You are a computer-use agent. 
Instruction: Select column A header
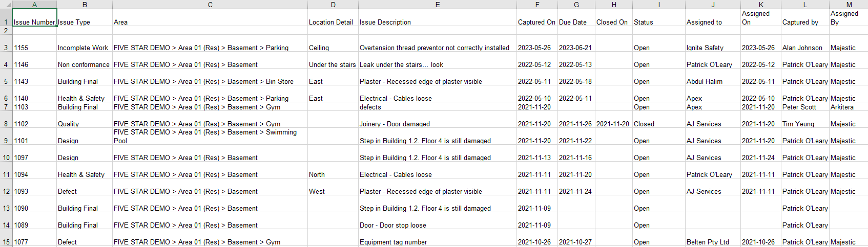[x=34, y=5]
